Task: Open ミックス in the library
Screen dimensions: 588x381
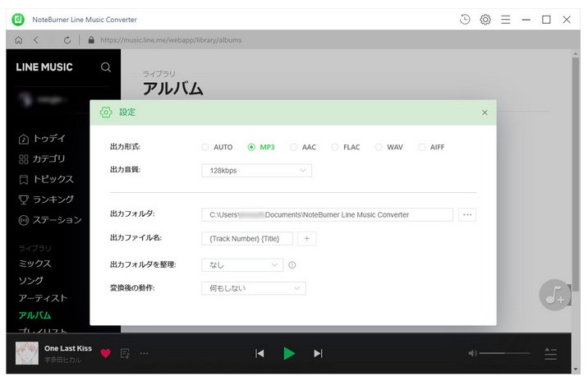Action: click(x=34, y=264)
